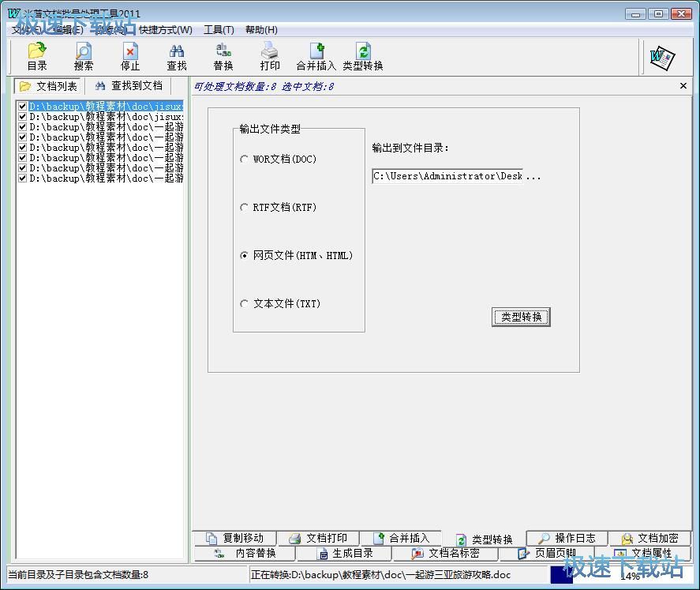This screenshot has width=700, height=590.
Task: Click the 类型转换 toolbar icon
Action: tap(363, 57)
